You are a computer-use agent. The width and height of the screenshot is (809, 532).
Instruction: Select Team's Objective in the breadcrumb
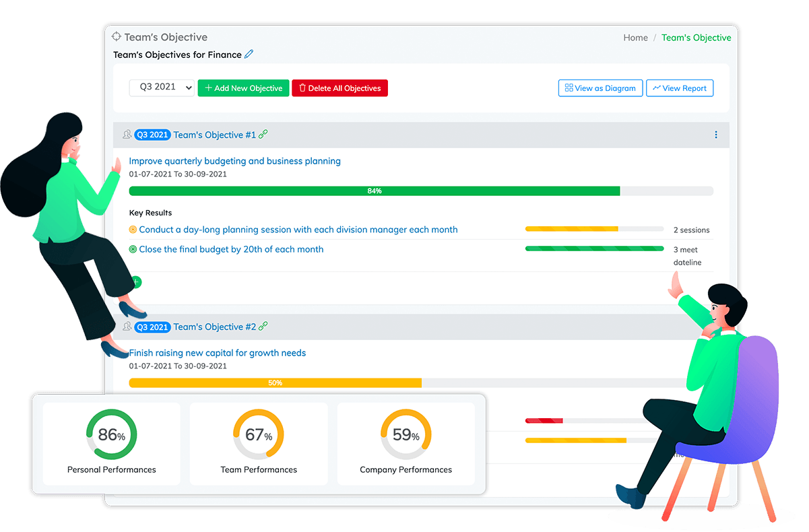[696, 38]
